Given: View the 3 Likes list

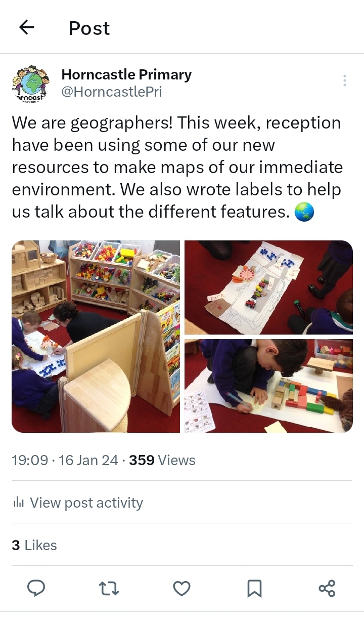Looking at the screenshot, I should click(x=34, y=545).
